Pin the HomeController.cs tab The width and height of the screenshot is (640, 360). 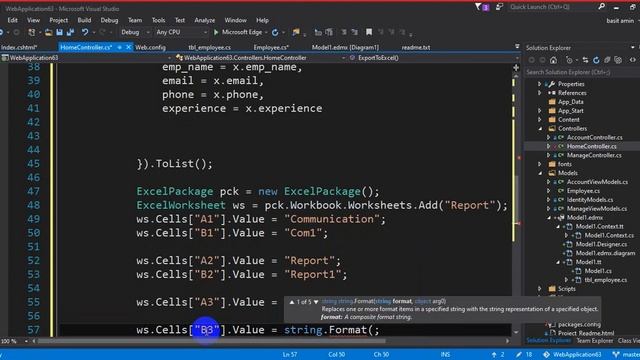click(x=120, y=47)
